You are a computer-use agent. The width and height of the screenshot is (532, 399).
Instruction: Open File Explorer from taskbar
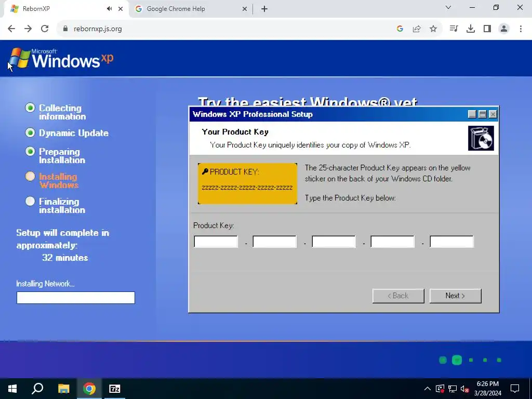point(63,389)
